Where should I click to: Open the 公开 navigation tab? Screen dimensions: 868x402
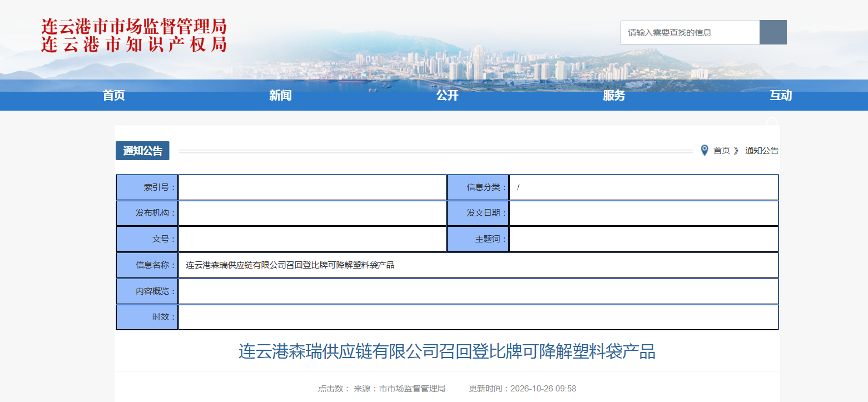pyautogui.click(x=448, y=96)
